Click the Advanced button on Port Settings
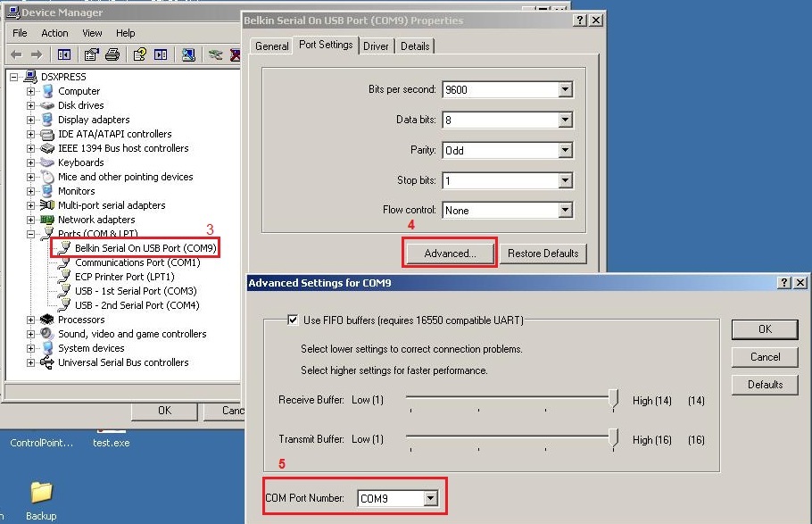The height and width of the screenshot is (524, 812). [449, 253]
